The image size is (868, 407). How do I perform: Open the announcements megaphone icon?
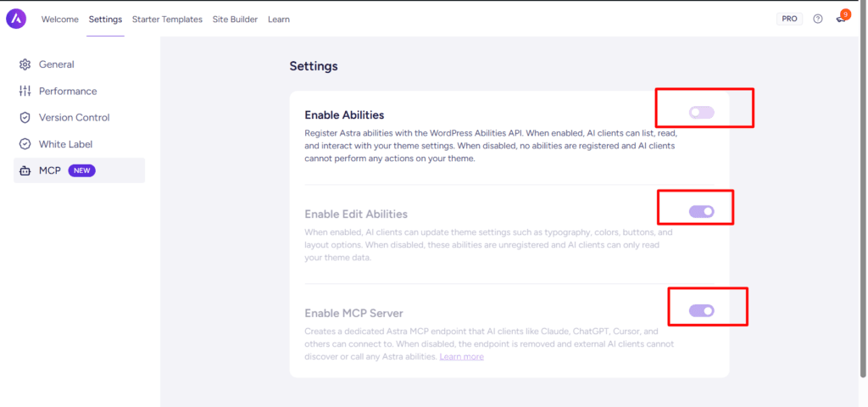point(842,19)
